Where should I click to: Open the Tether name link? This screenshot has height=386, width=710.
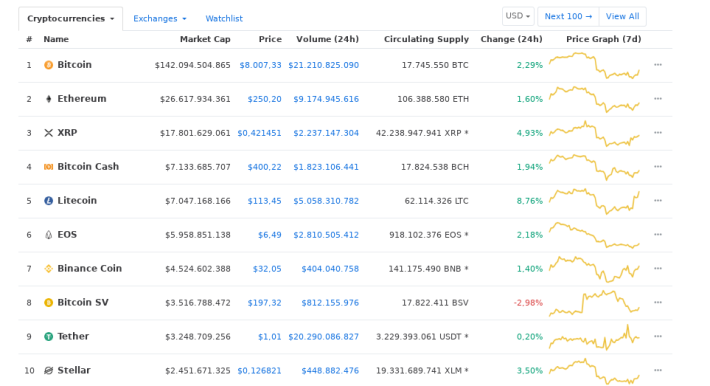73,337
